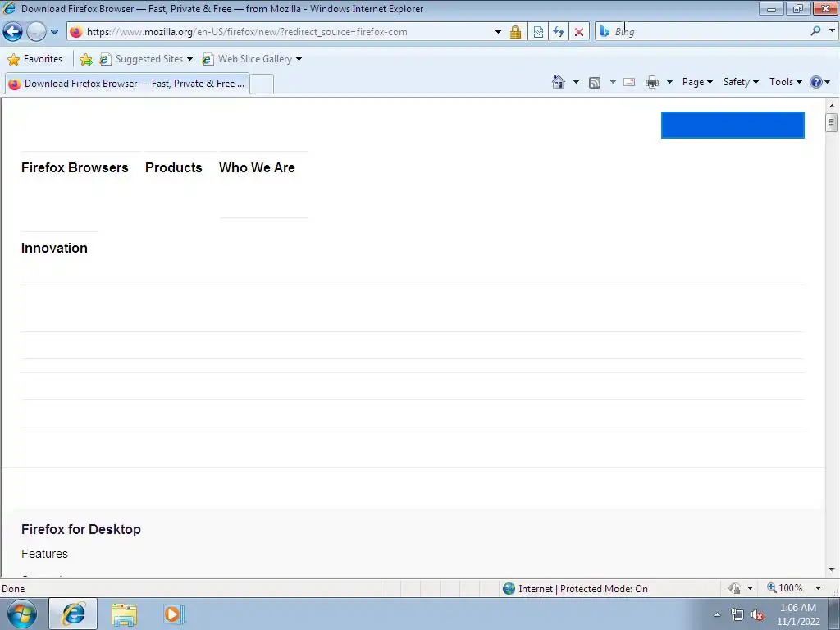This screenshot has width=840, height=630.
Task: Open the Features link
Action: [x=44, y=554]
